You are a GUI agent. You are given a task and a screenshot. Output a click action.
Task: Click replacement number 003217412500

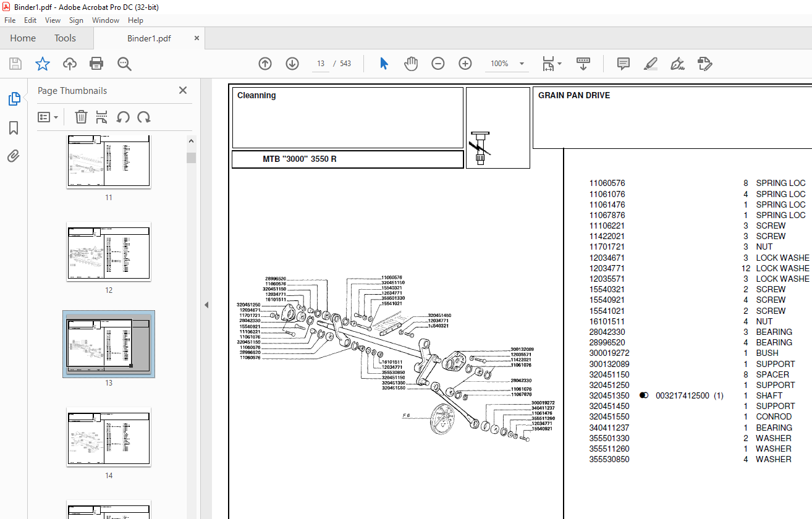tap(682, 395)
